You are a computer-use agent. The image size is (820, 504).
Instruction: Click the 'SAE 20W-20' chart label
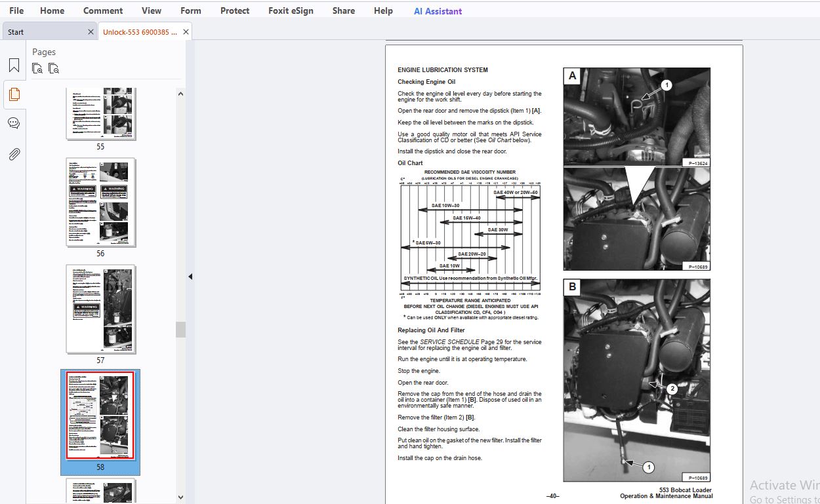coord(472,254)
